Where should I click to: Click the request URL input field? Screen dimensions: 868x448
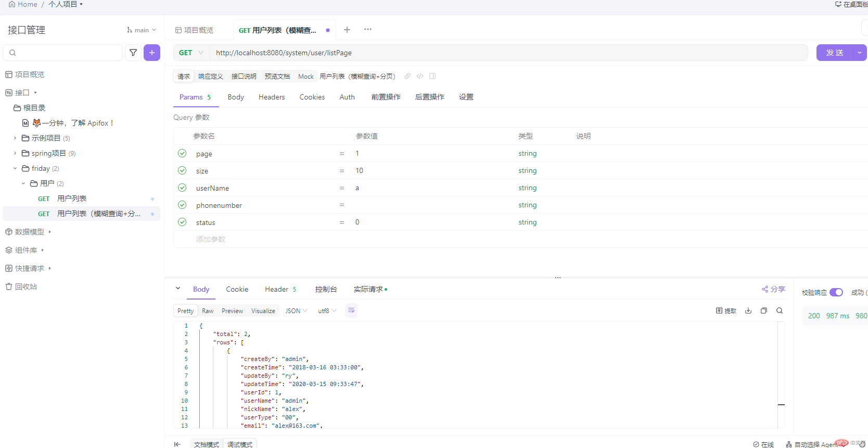pyautogui.click(x=508, y=53)
